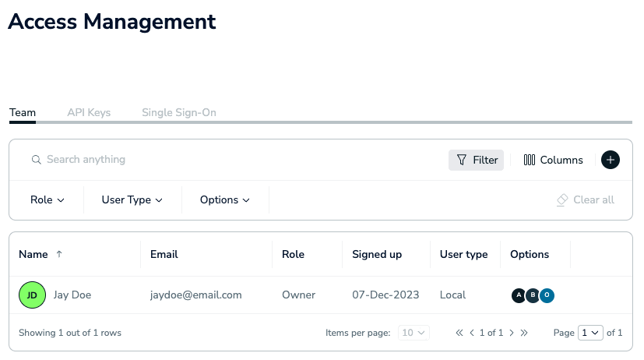This screenshot has height=360, width=644.
Task: Open the User Type filter dropdown
Action: 132,200
